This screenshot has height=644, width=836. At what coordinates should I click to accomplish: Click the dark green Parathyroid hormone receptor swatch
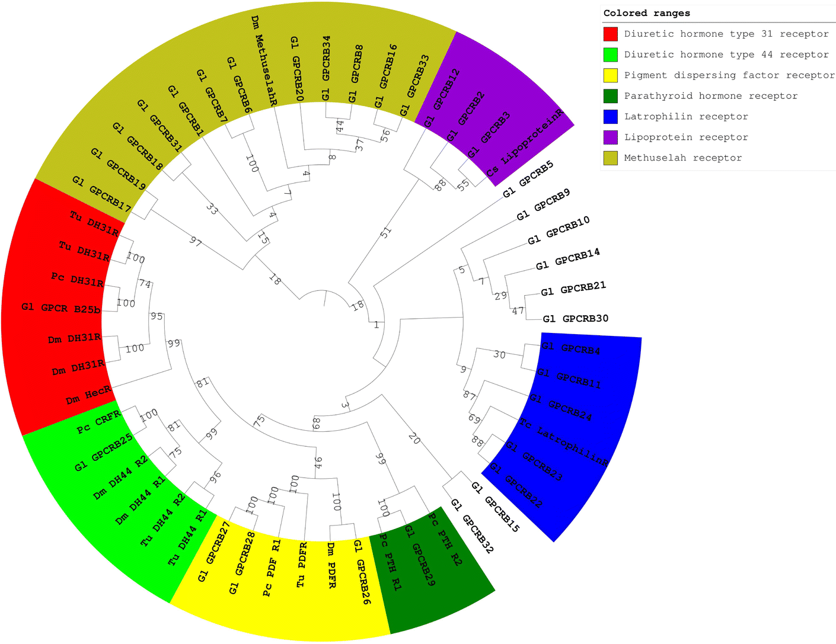[x=611, y=96]
